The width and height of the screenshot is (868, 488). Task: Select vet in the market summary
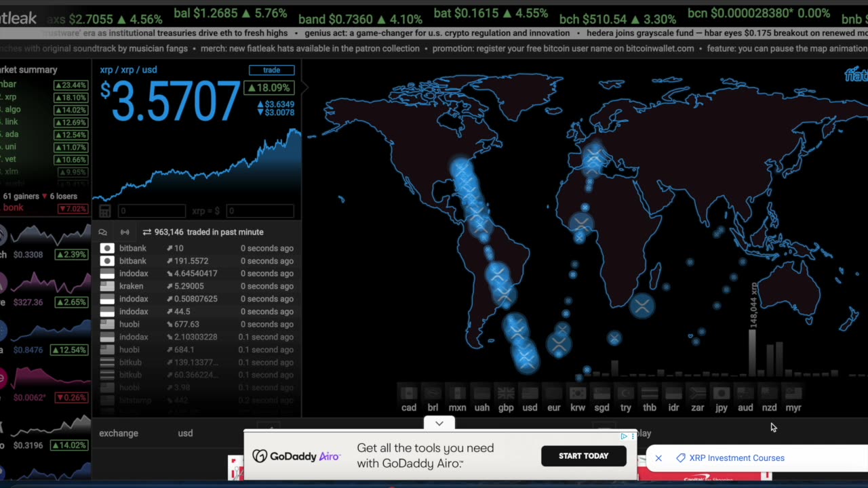pyautogui.click(x=44, y=160)
